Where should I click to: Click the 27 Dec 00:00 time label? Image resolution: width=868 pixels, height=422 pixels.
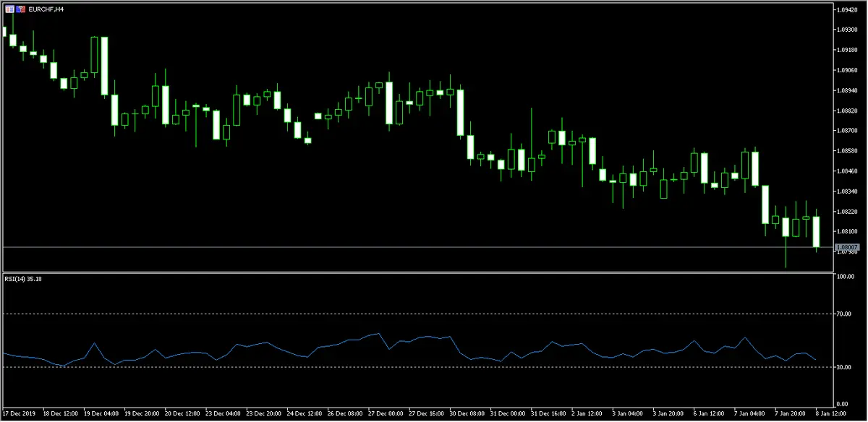384,414
